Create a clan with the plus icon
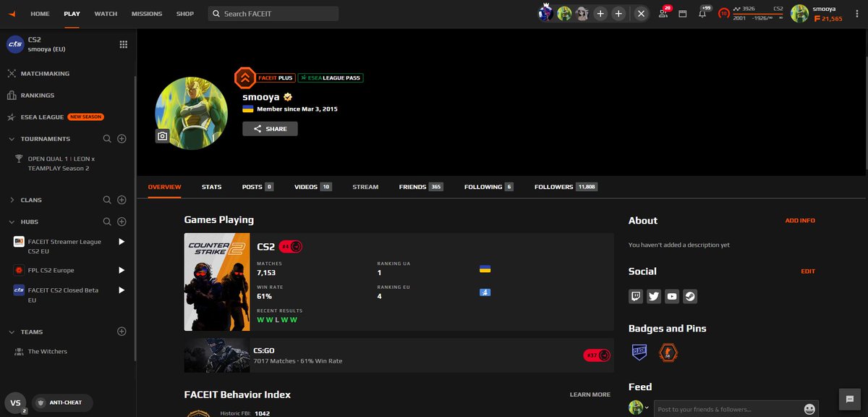The height and width of the screenshot is (417, 868). pos(122,200)
